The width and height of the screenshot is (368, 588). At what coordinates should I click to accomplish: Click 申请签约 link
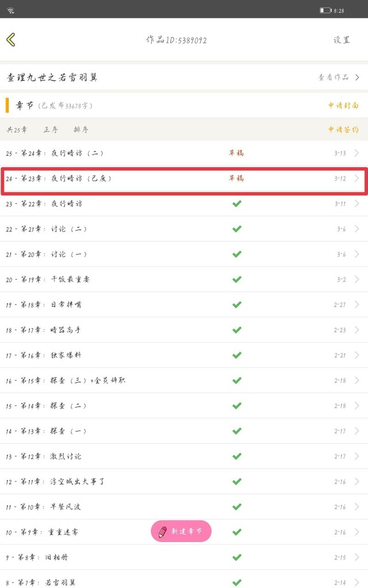(x=343, y=130)
